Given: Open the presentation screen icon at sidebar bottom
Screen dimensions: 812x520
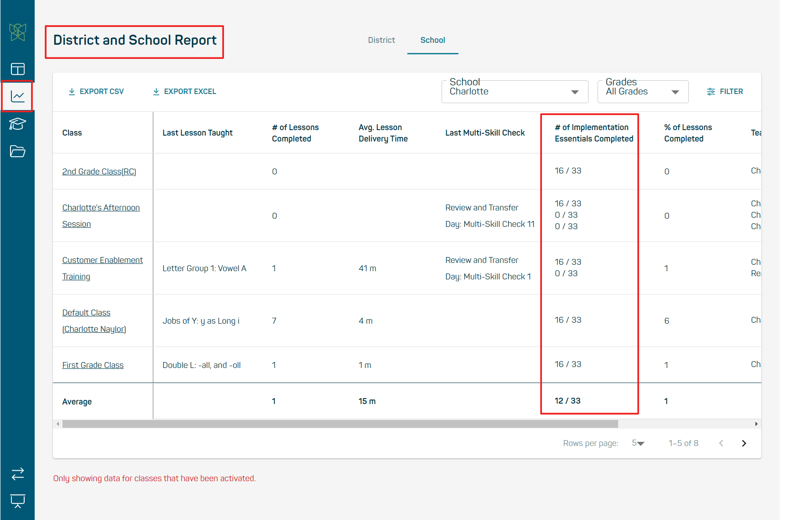Looking at the screenshot, I should tap(17, 501).
